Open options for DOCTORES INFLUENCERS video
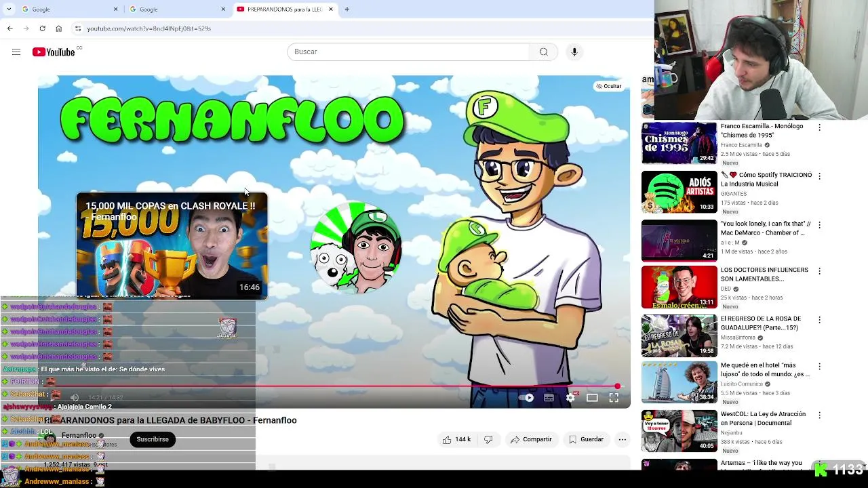This screenshot has width=868, height=488. click(x=819, y=271)
